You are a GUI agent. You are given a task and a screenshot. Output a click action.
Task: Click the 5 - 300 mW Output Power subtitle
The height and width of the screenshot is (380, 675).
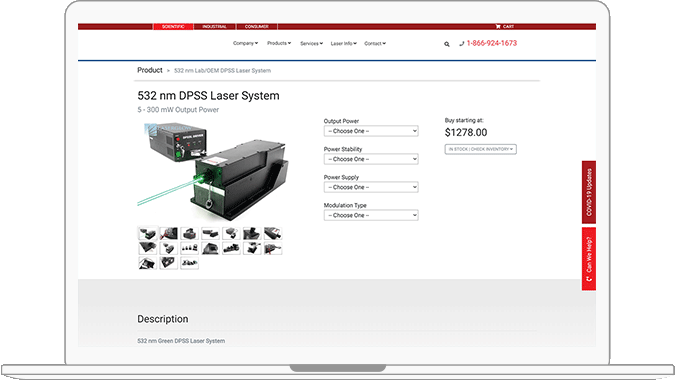[x=178, y=110]
